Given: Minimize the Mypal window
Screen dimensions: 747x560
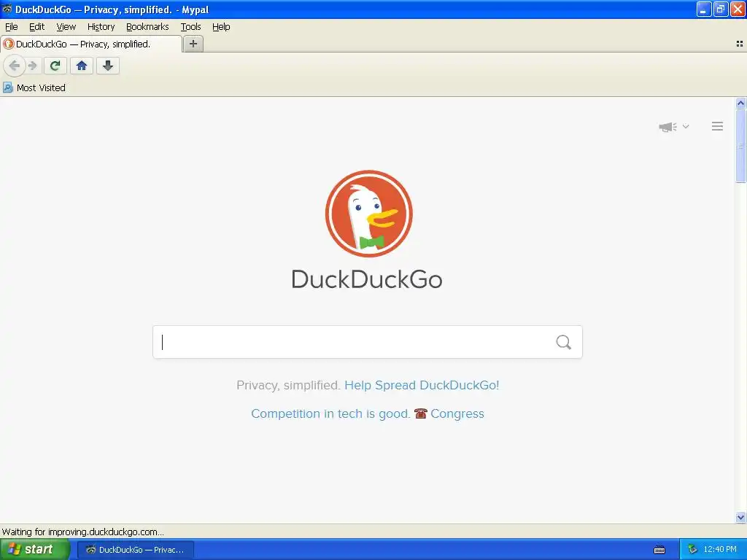Looking at the screenshot, I should click(704, 9).
